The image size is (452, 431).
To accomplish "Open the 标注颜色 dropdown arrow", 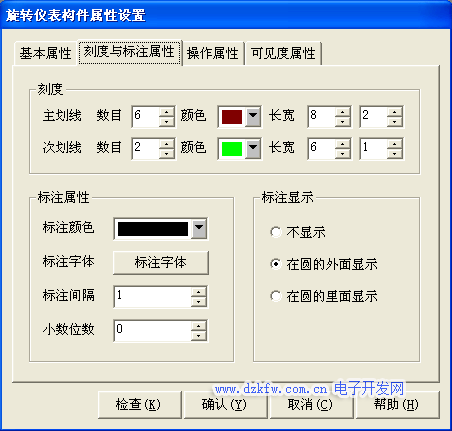I will pos(199,229).
